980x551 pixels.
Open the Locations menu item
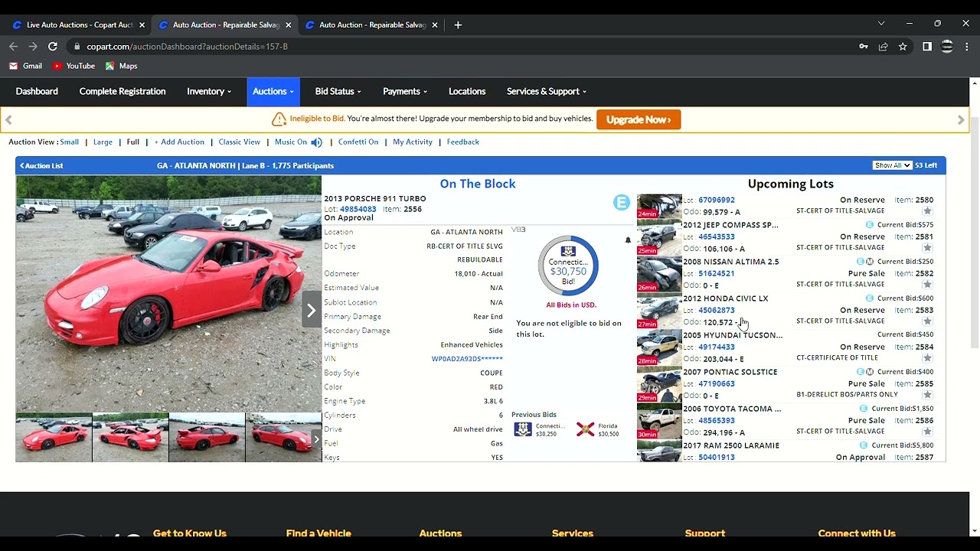pos(467,91)
